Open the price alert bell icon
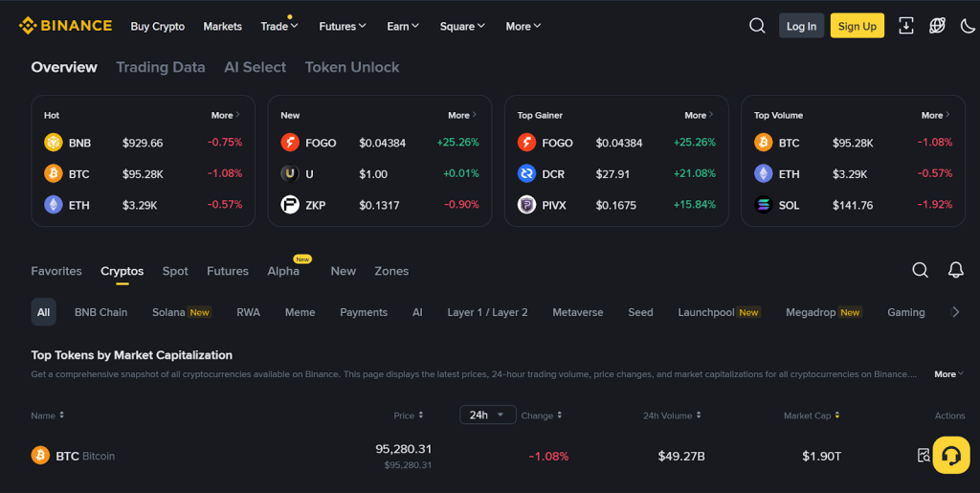 955,270
